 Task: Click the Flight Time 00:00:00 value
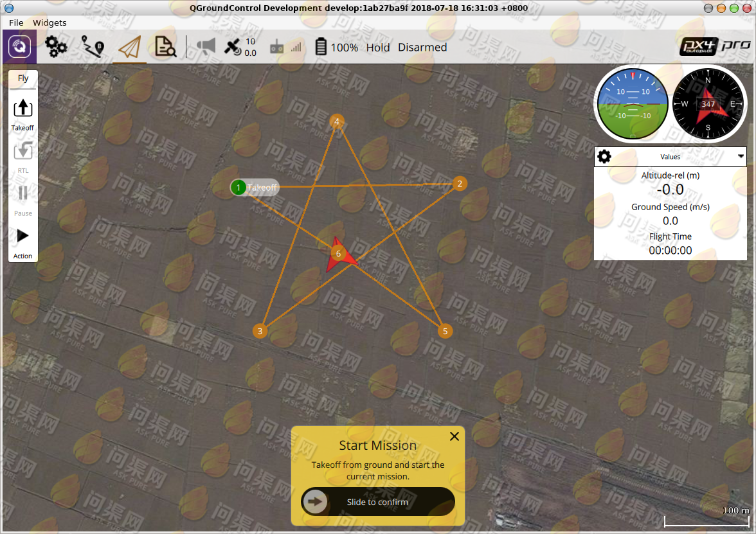[670, 250]
